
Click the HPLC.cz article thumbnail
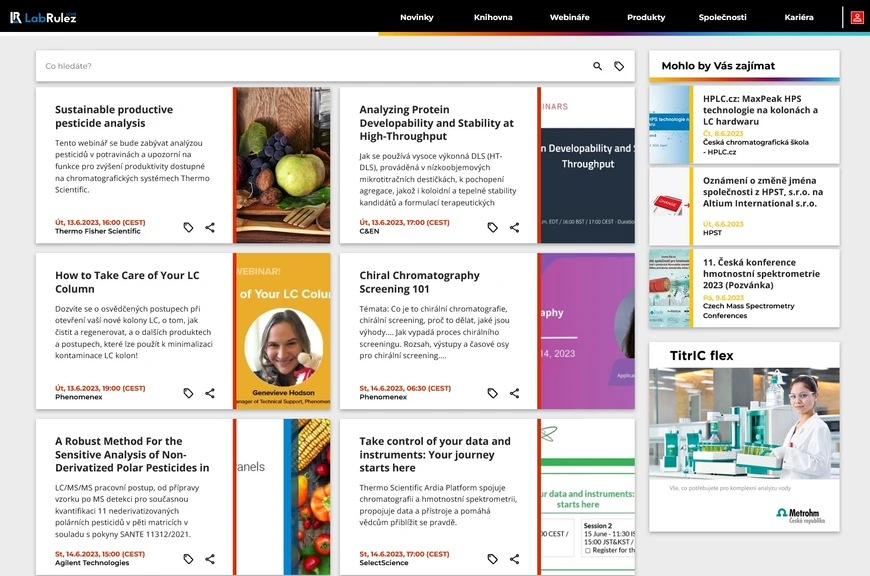coord(669,124)
